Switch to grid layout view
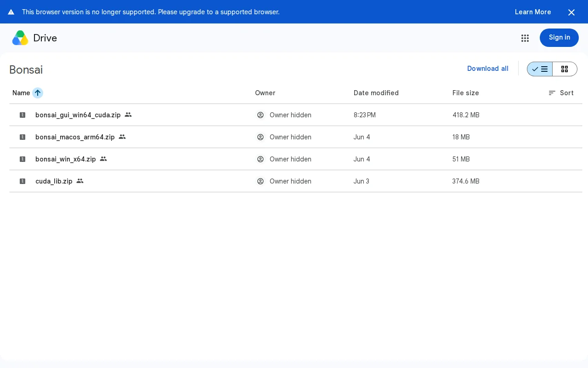This screenshot has width=588, height=368. 565,69
